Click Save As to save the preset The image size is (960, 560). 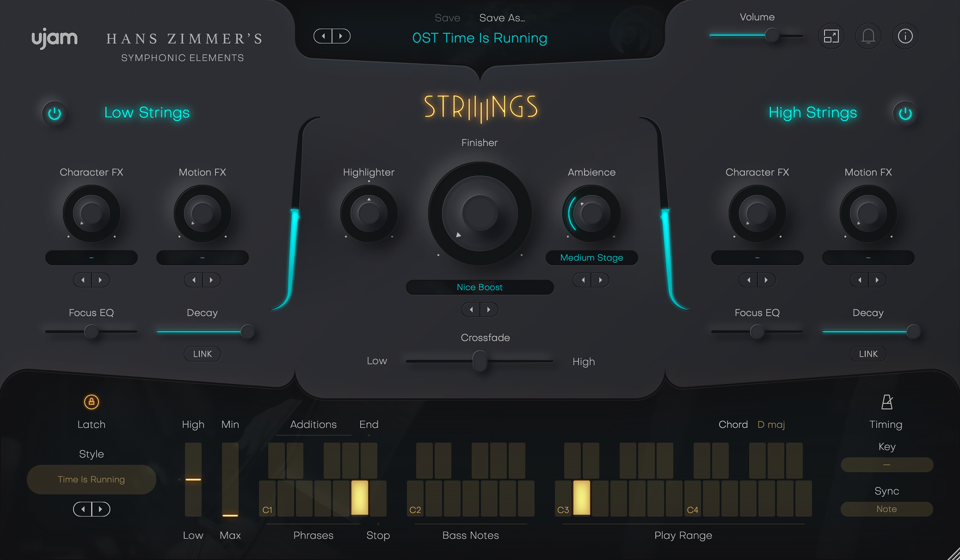[502, 18]
